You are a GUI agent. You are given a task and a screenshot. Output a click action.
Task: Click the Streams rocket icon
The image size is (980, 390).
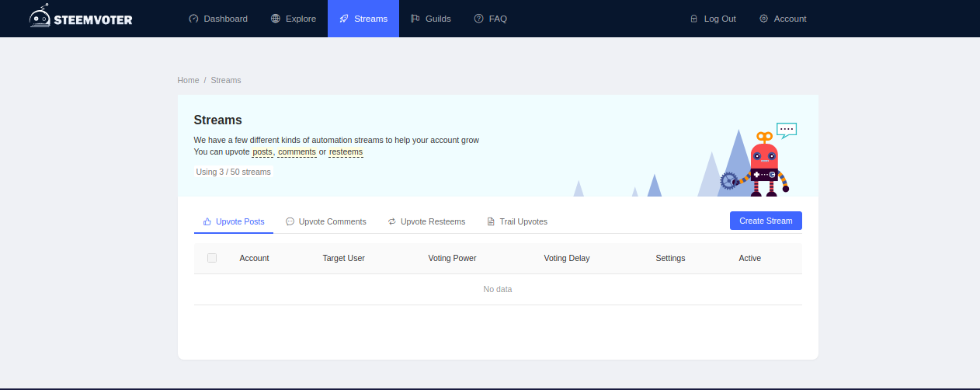[344, 19]
